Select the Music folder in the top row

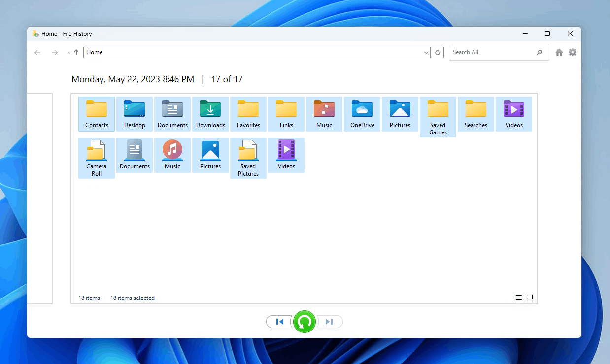pos(324,114)
